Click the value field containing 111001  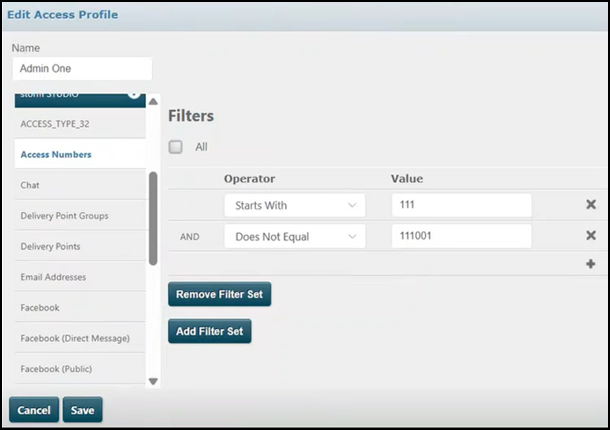(461, 236)
